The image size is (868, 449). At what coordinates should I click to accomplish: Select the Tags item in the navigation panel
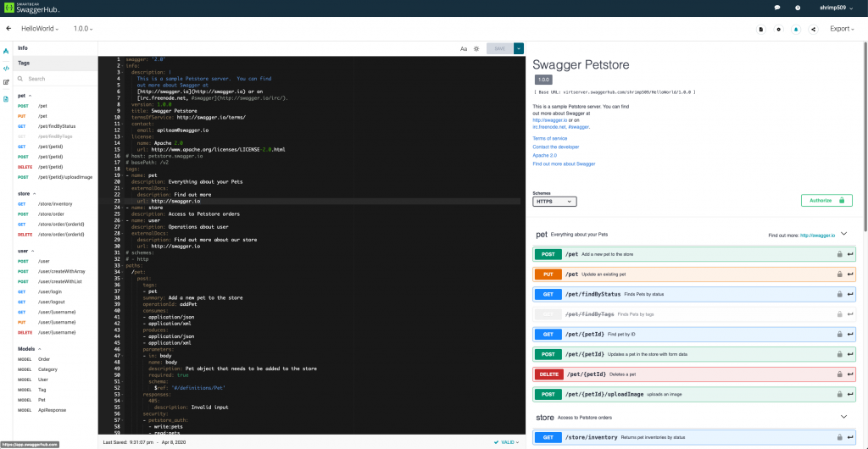55,63
